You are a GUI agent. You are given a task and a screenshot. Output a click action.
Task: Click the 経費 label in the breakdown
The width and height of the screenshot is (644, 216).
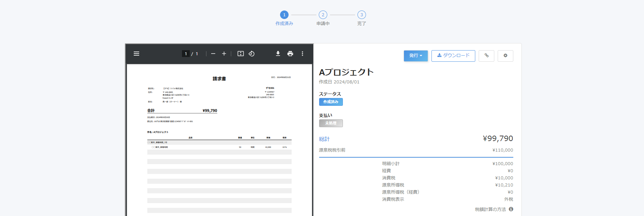click(x=386, y=171)
